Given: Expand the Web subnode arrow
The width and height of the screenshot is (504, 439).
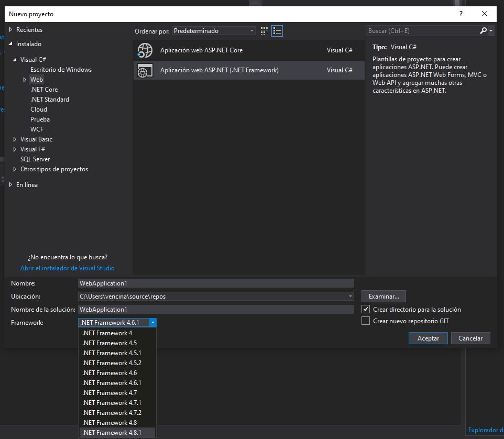Looking at the screenshot, I should point(25,80).
